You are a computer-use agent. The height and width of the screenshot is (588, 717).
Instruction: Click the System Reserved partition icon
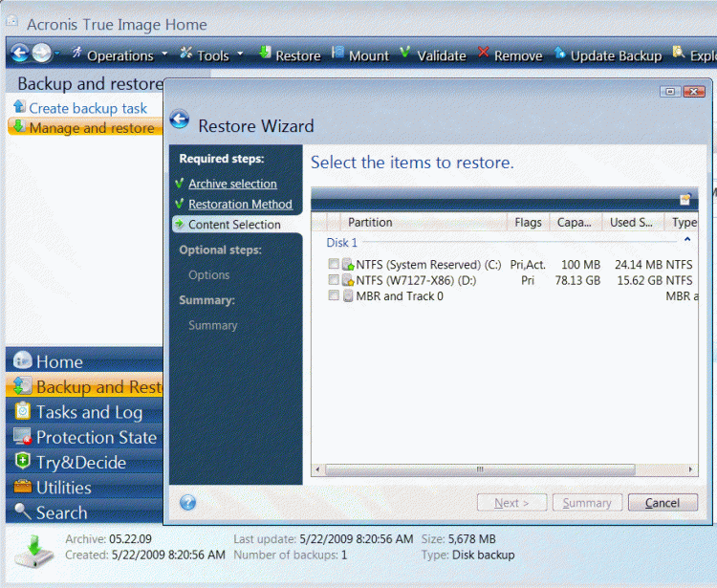tap(348, 264)
